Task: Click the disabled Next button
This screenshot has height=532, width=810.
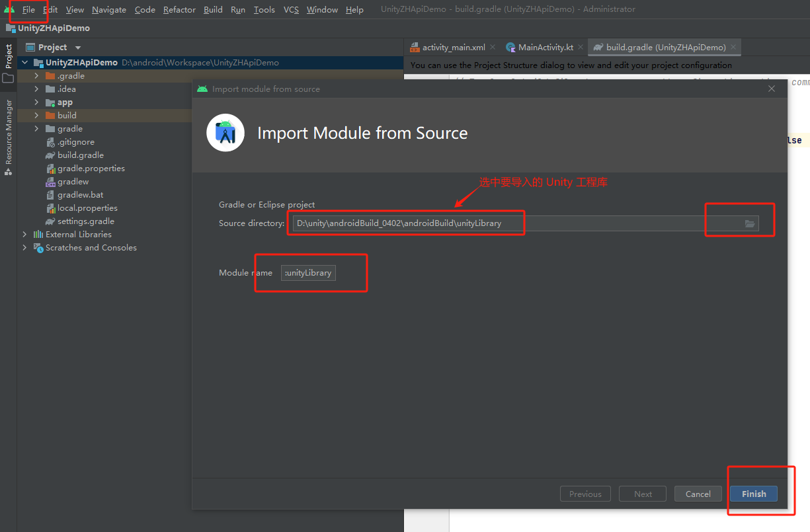Action: (x=643, y=494)
